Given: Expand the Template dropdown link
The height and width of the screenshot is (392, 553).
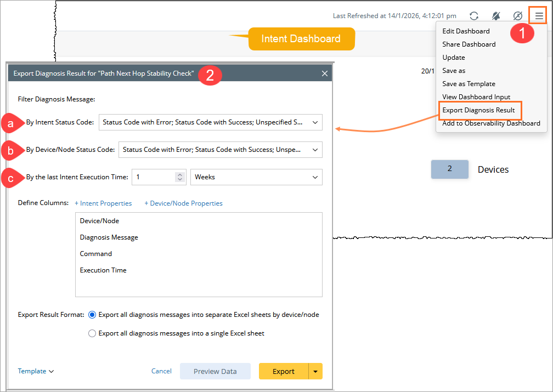Looking at the screenshot, I should click(x=36, y=371).
